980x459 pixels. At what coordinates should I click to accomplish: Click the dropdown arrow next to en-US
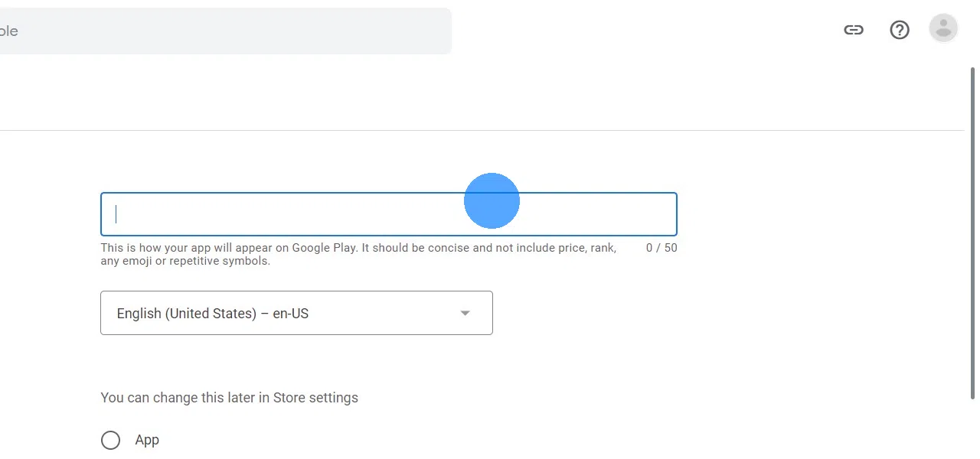[x=465, y=313]
